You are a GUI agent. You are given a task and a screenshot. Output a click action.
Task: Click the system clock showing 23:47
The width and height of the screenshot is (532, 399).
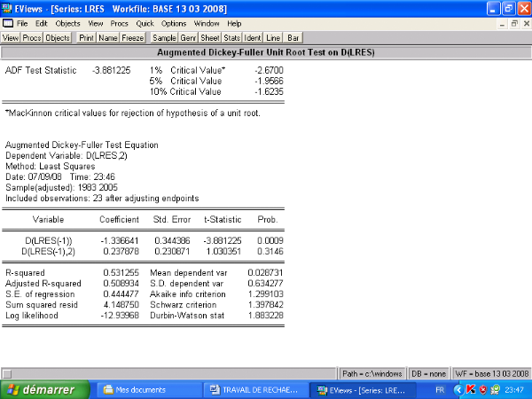(x=514, y=390)
